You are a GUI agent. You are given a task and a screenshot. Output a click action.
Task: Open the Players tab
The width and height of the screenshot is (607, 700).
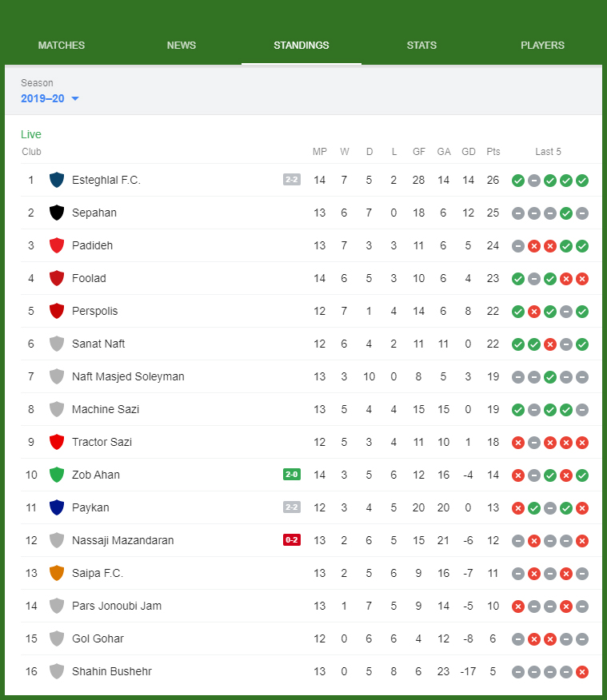coord(542,46)
